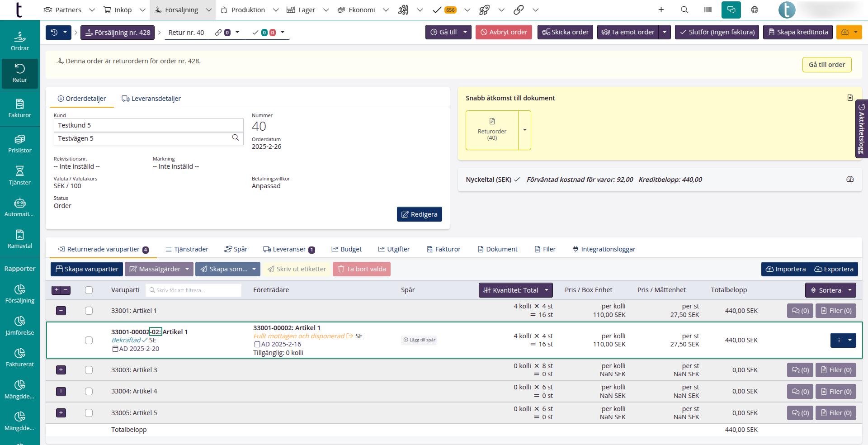
Task: Click the plus icon in top bar
Action: pos(661,9)
